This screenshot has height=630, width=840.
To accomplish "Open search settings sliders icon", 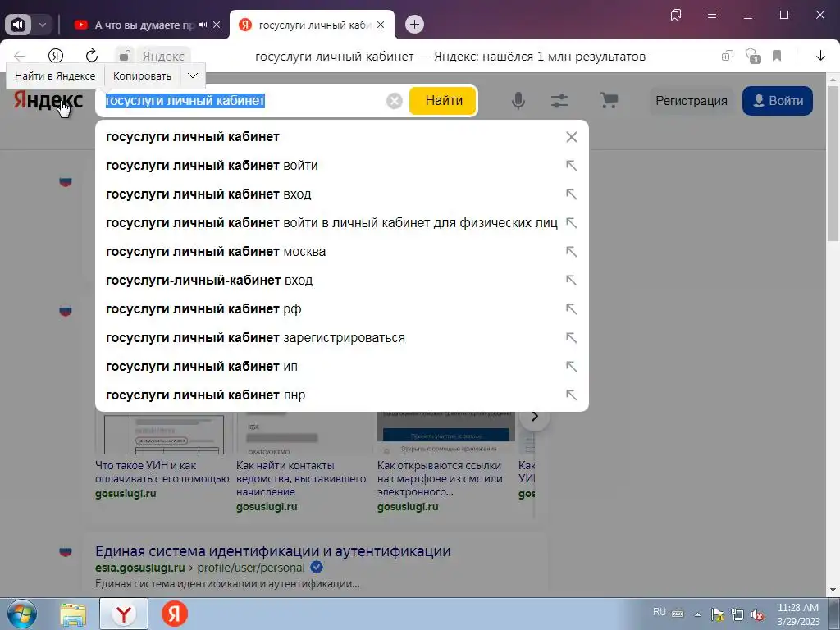I will point(559,101).
